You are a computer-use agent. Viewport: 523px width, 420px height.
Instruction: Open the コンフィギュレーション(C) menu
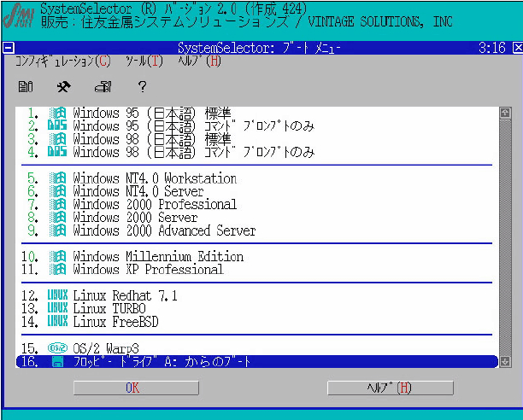(62, 61)
